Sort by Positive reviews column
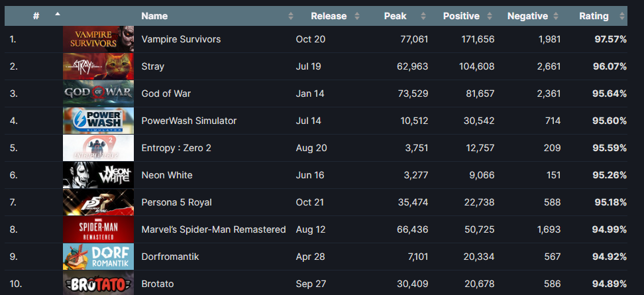This screenshot has height=295, width=644. click(x=461, y=16)
